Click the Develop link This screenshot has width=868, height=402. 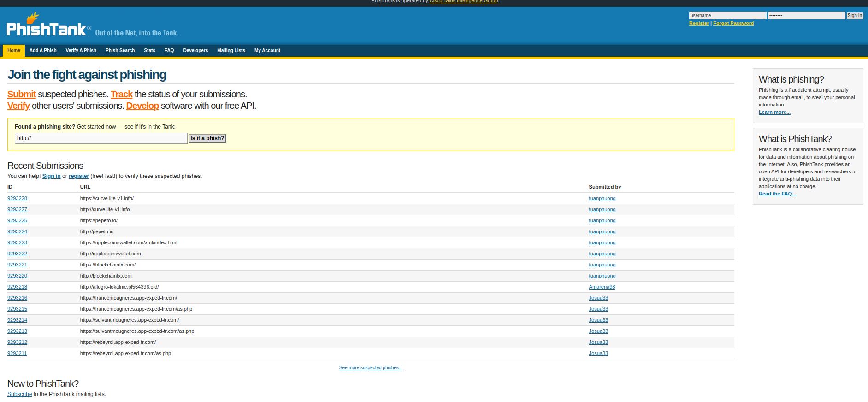142,106
